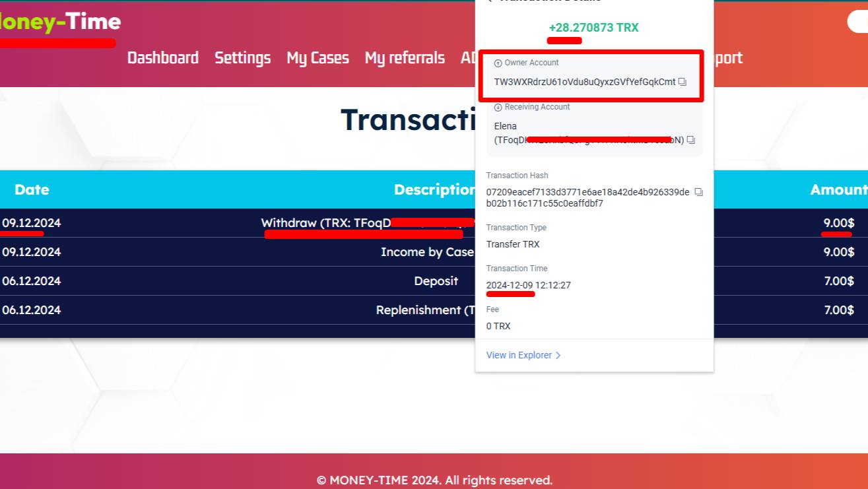Select the transaction hash text
Image resolution: width=868 pixels, height=489 pixels.
587,198
